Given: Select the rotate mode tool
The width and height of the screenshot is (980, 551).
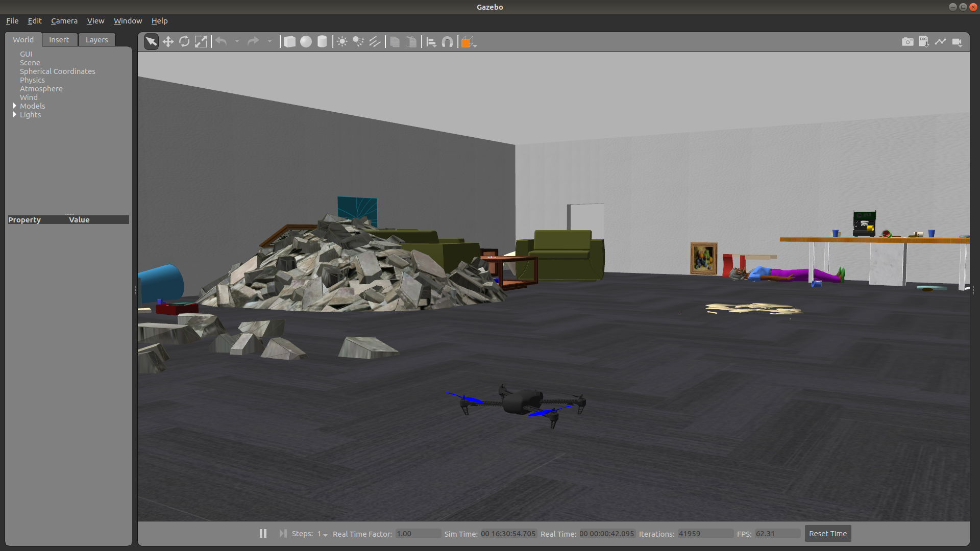Looking at the screenshot, I should (x=184, y=42).
